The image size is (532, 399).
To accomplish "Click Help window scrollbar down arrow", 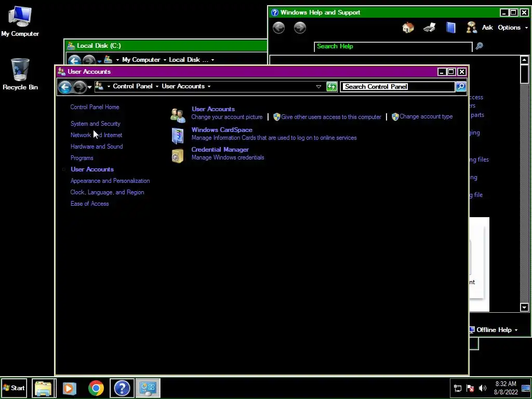I will click(524, 308).
